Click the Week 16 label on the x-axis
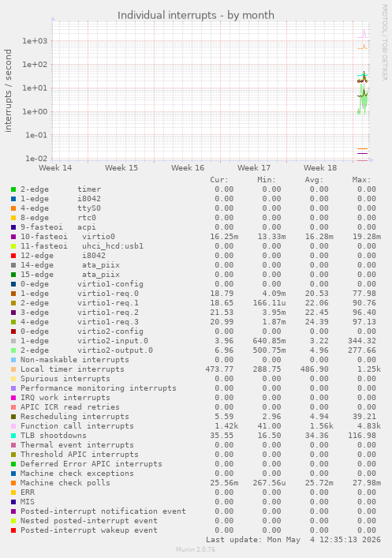 [x=188, y=168]
